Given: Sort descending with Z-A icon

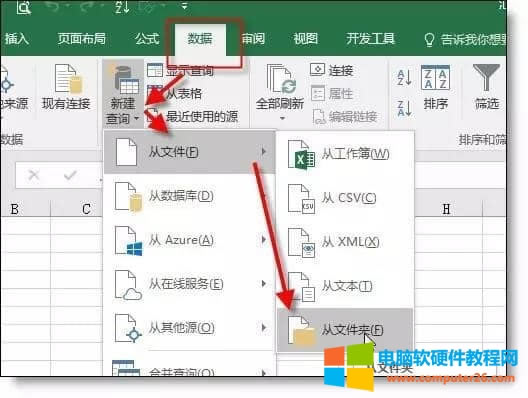Looking at the screenshot, I should pyautogui.click(x=404, y=108).
